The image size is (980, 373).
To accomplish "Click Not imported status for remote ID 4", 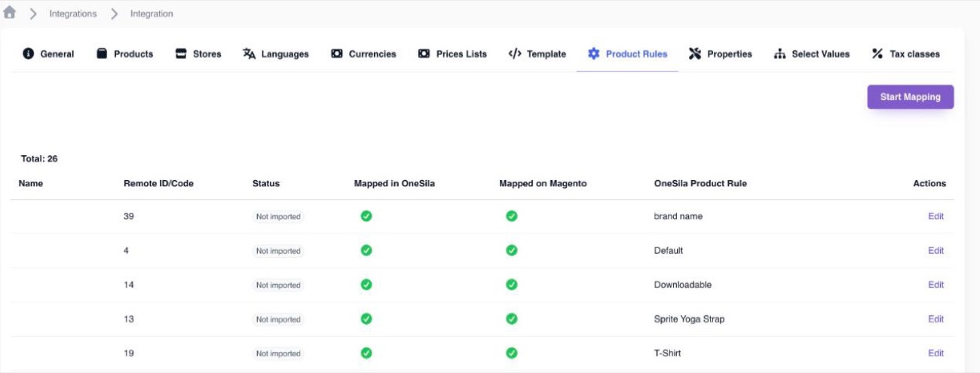I will click(x=278, y=251).
